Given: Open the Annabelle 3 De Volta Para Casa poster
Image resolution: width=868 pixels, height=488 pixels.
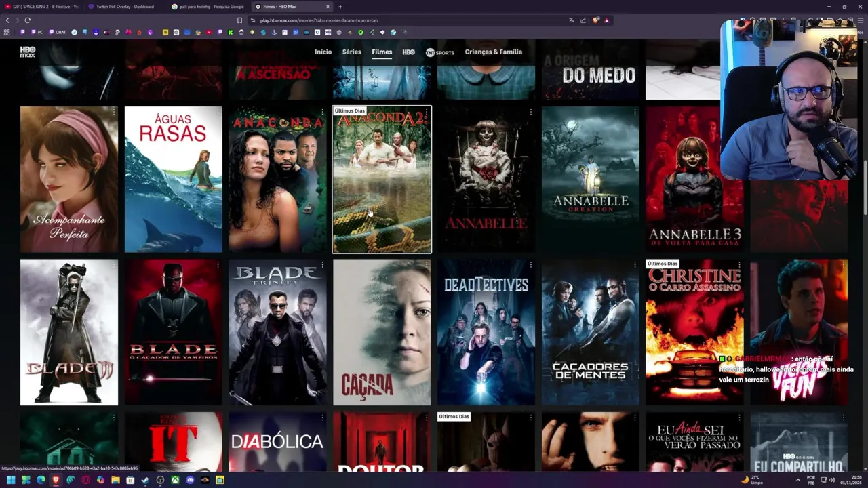Looking at the screenshot, I should 694,180.
